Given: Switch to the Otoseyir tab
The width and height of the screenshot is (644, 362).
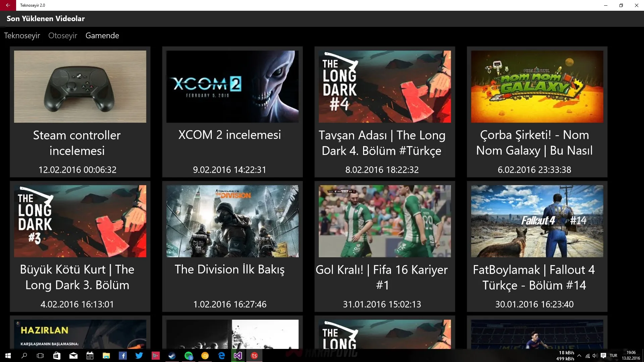Looking at the screenshot, I should point(63,36).
